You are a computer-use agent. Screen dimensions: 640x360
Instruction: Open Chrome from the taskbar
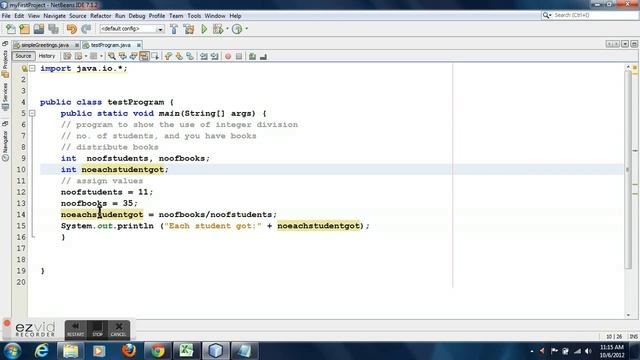[158, 351]
